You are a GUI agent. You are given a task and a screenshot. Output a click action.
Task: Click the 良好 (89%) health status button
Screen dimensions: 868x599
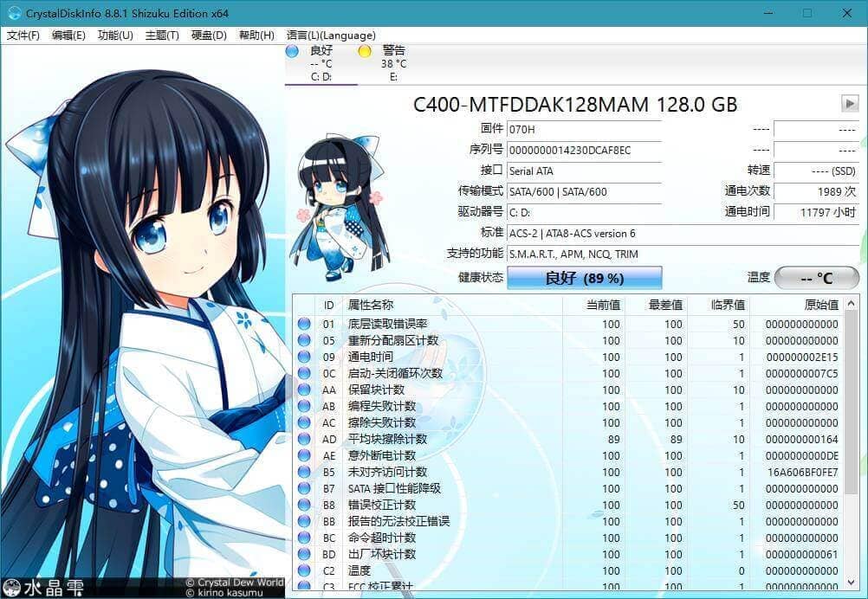tap(586, 277)
